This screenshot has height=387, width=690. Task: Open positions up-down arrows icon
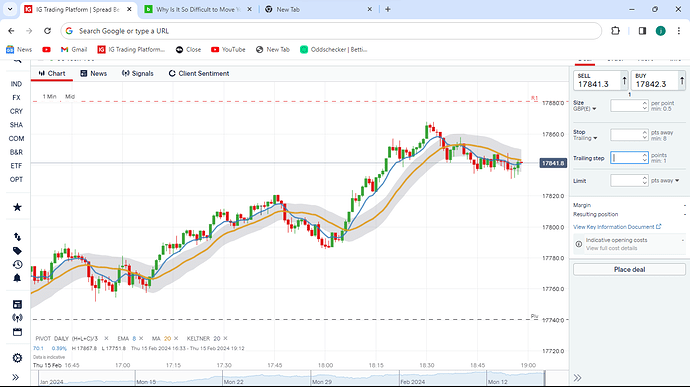pyautogui.click(x=17, y=237)
